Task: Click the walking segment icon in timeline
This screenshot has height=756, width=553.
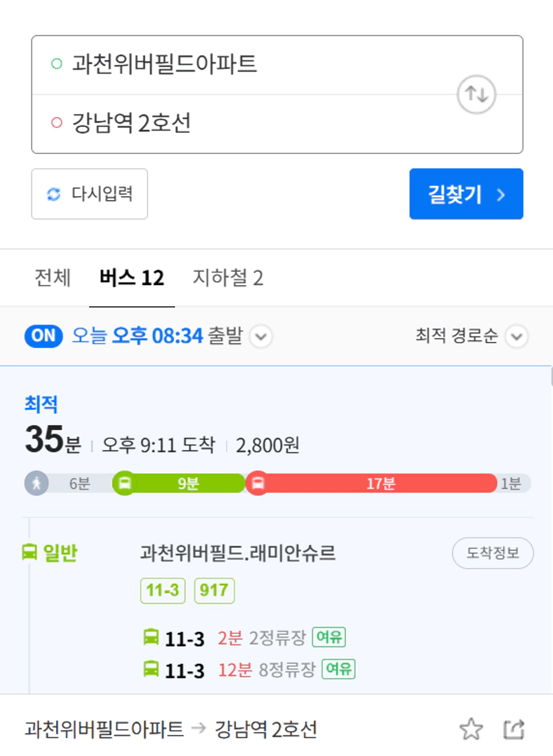Action: pos(37,483)
